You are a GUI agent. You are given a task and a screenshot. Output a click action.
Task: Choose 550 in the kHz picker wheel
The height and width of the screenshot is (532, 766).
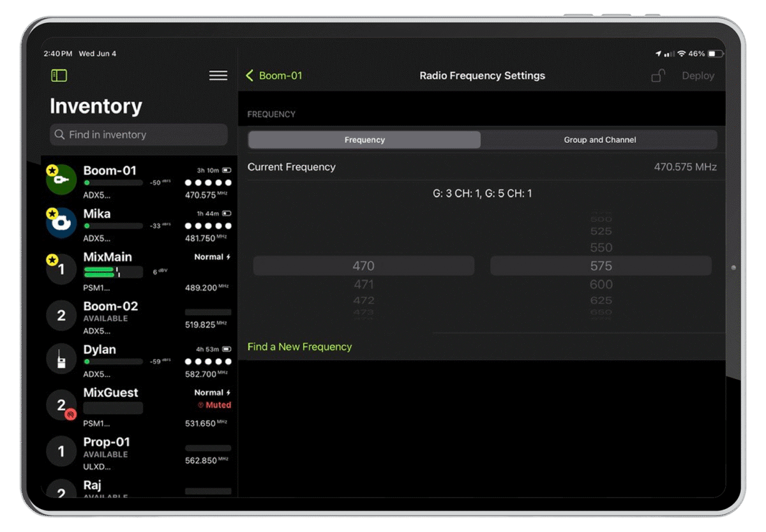pos(601,248)
